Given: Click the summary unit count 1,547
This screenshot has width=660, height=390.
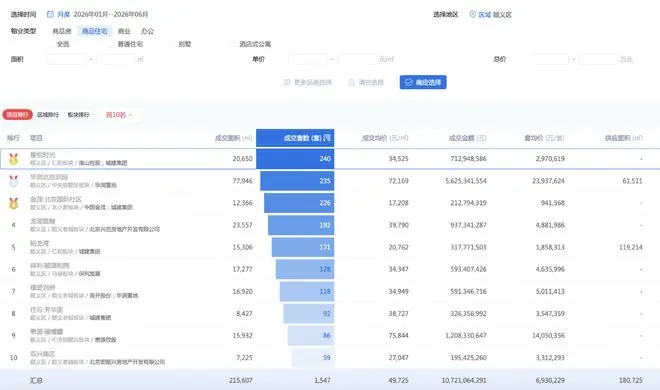Looking at the screenshot, I should (322, 380).
